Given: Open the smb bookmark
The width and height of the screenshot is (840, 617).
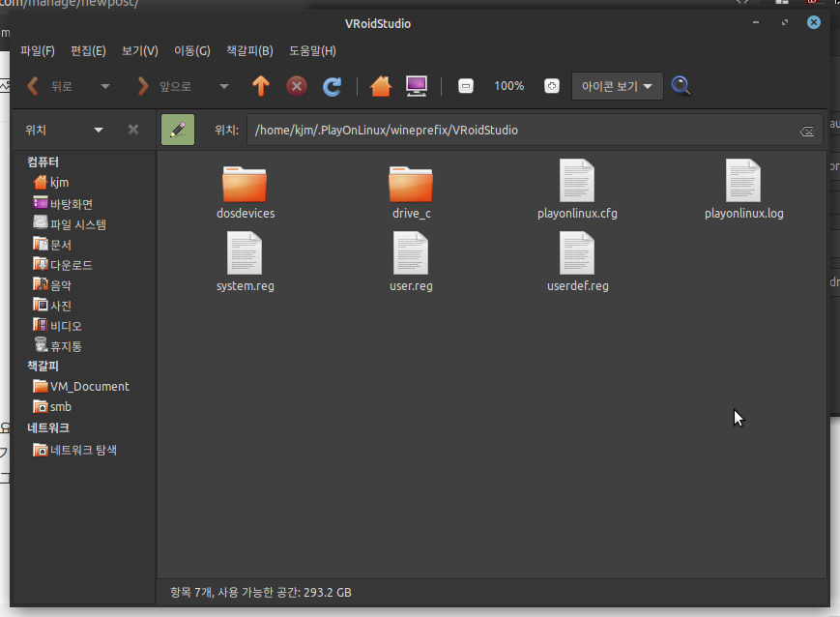Looking at the screenshot, I should pos(52,407).
